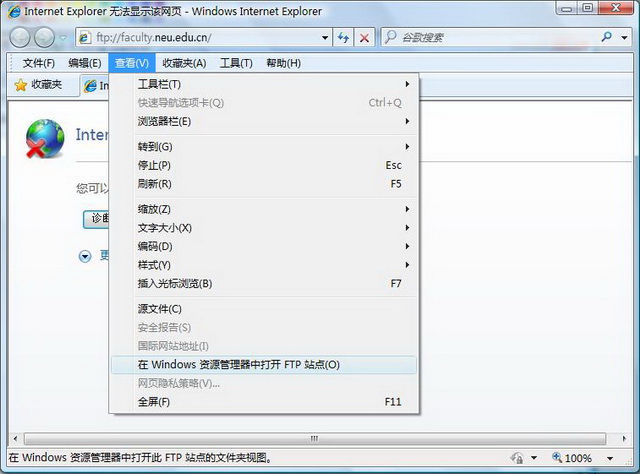
Task: Click the Back navigation arrow
Action: pos(20,38)
